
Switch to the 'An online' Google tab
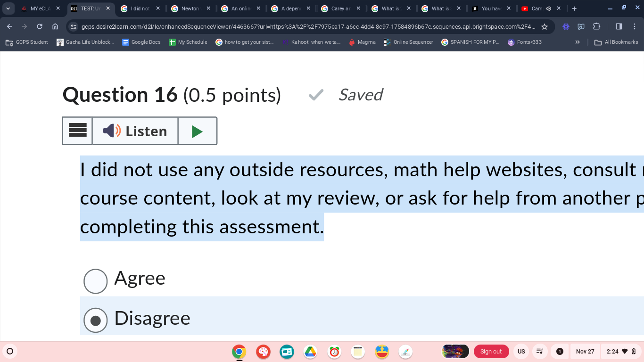(x=241, y=8)
